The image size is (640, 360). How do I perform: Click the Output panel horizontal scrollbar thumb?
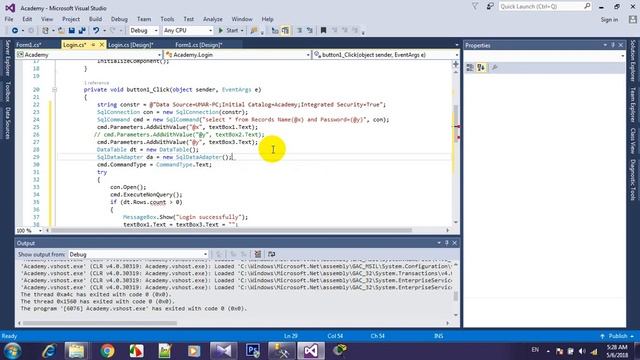pyautogui.click(x=100, y=323)
